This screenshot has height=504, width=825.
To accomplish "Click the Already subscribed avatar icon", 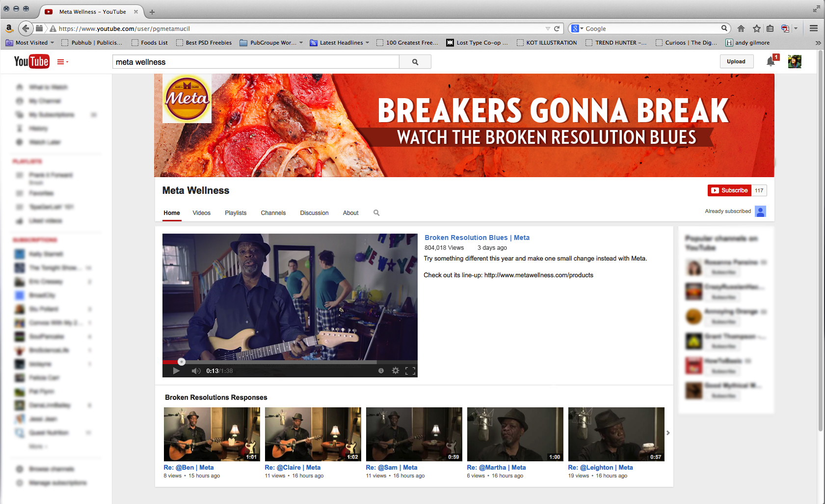I will click(761, 212).
